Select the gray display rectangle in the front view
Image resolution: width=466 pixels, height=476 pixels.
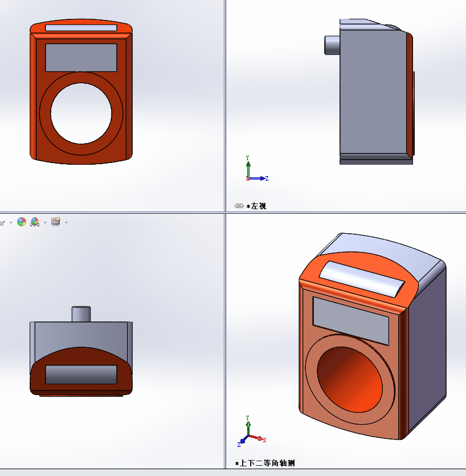[x=81, y=58]
